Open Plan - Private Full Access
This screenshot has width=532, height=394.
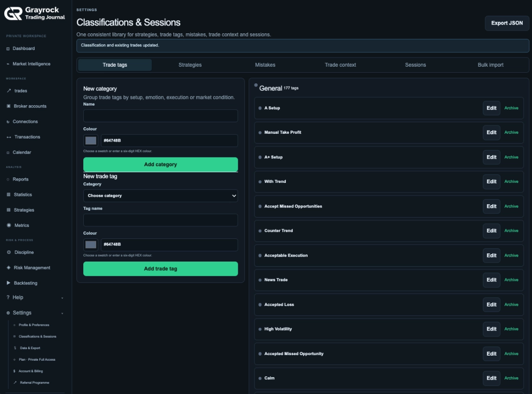(37, 359)
